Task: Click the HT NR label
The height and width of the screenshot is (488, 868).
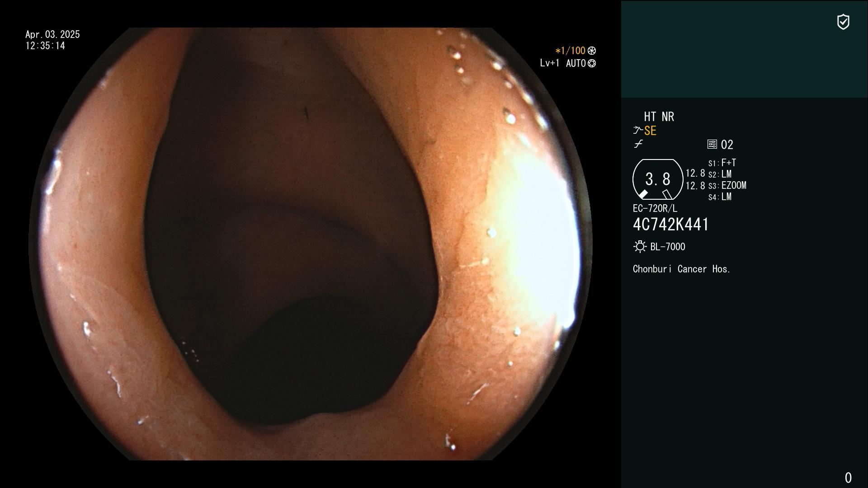Action: [659, 117]
